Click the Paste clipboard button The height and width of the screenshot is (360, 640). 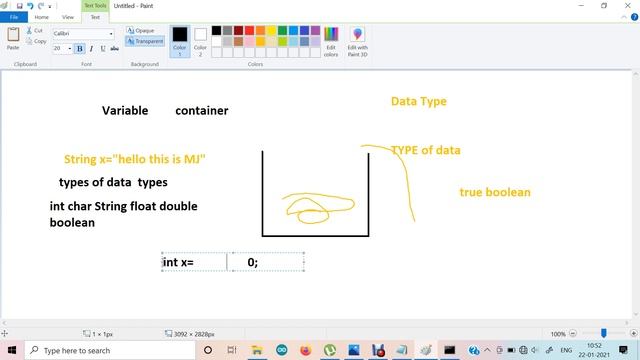[x=13, y=38]
